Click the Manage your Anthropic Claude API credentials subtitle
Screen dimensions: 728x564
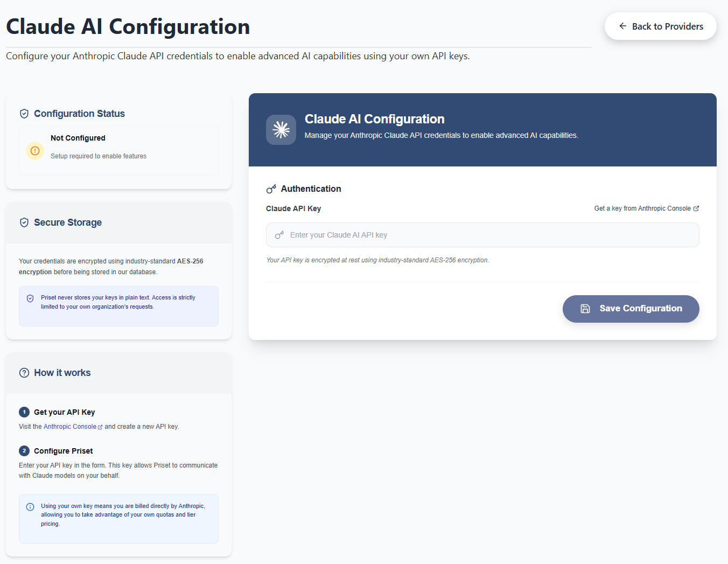point(442,136)
